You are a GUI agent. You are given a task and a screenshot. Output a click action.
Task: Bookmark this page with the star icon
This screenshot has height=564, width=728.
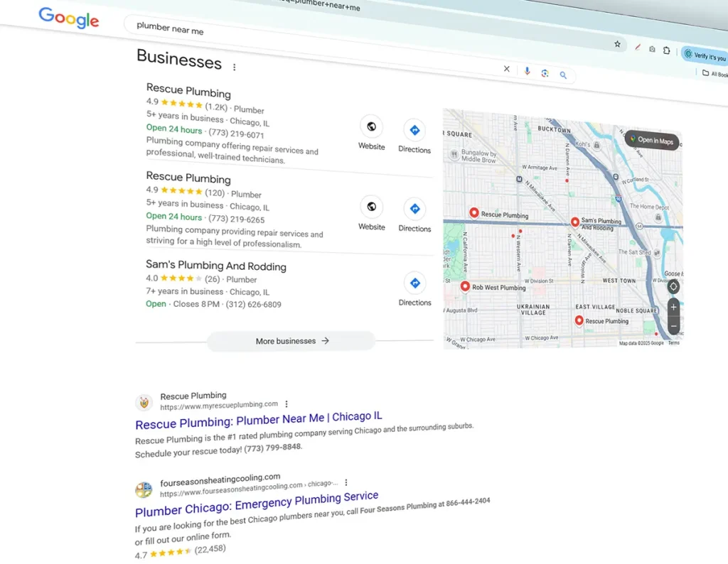[617, 44]
